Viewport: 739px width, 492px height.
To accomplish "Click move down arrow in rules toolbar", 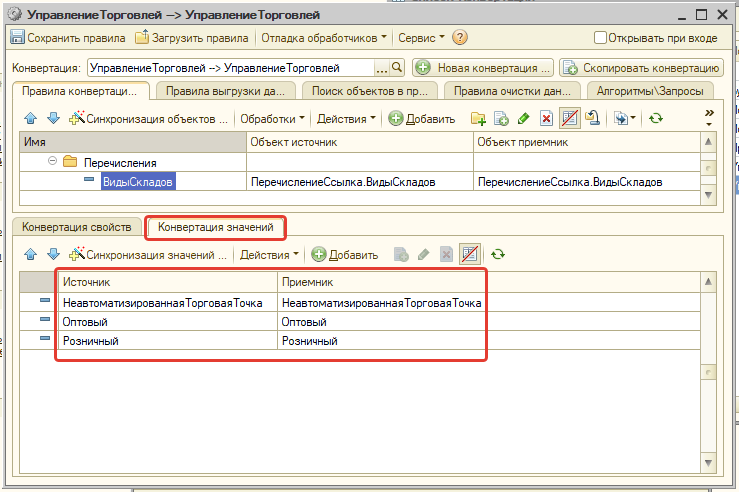I will [53, 118].
